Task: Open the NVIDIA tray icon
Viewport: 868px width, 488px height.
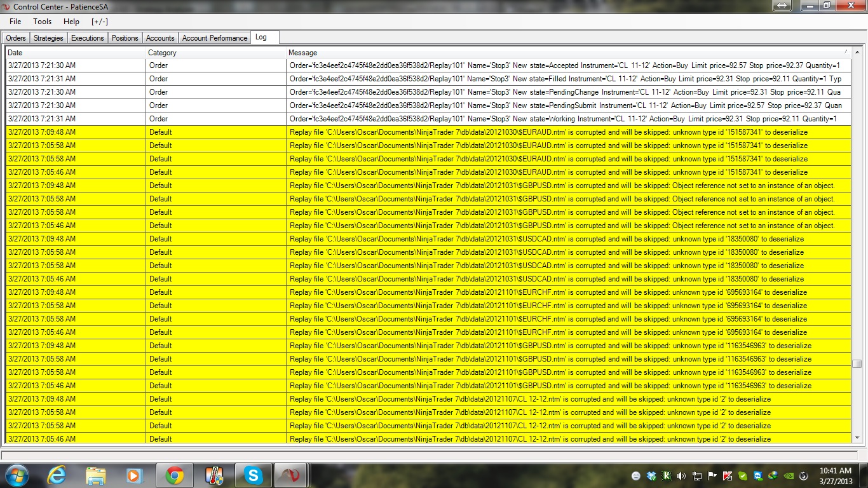Action: 789,476
